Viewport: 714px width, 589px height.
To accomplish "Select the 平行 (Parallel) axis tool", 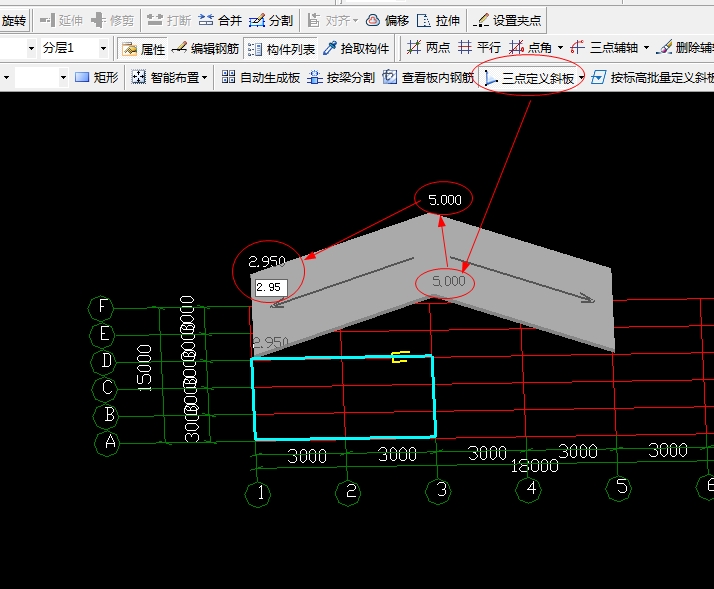I will [x=479, y=47].
